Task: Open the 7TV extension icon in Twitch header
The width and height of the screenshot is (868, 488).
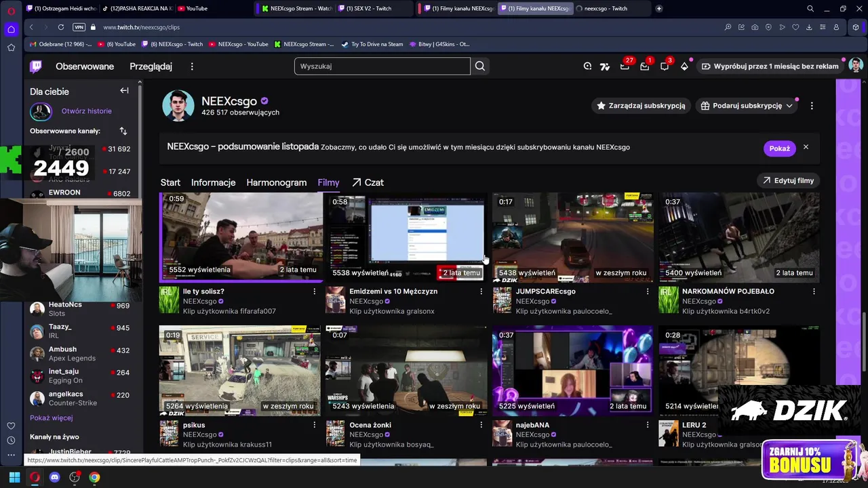Action: [x=605, y=66]
